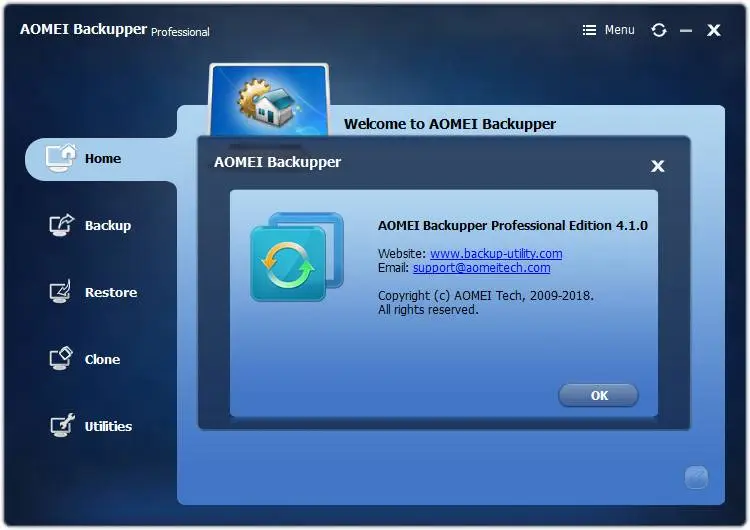
Task: Open the Home section in sidebar
Action: pyautogui.click(x=101, y=159)
